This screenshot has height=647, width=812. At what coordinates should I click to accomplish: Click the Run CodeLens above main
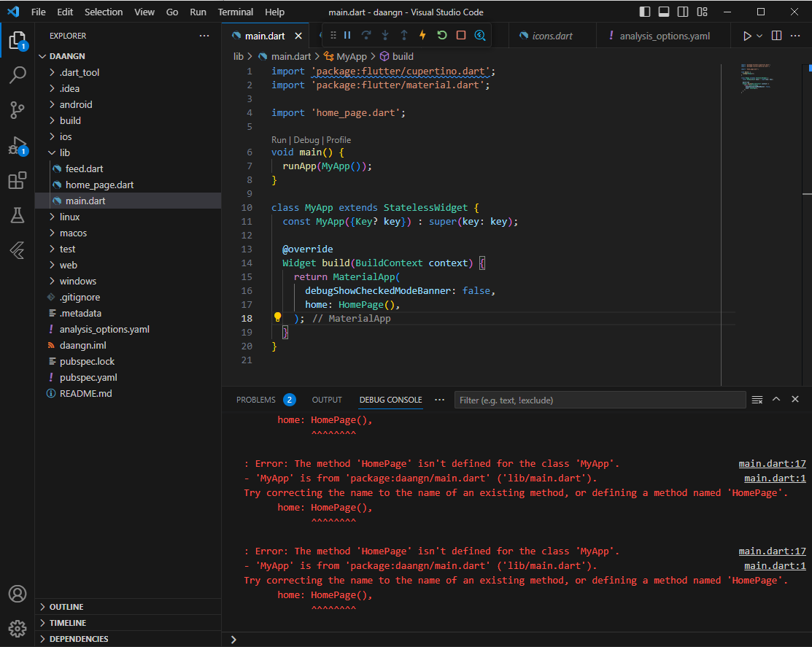coord(279,140)
